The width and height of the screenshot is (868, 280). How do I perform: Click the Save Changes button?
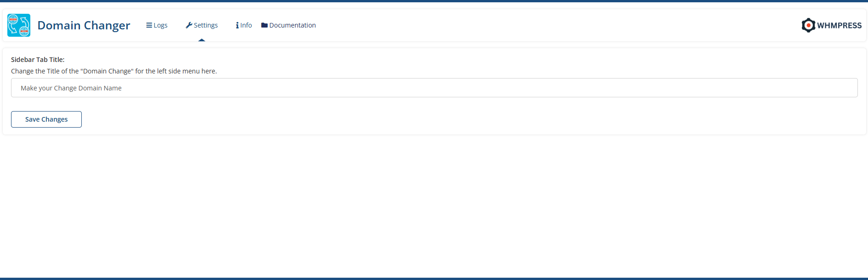(x=46, y=119)
